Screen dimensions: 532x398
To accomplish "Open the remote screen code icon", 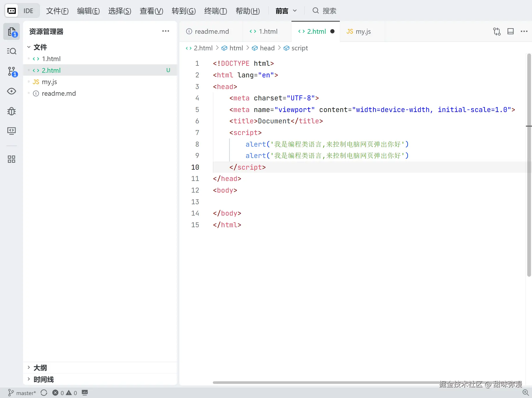I will (x=12, y=131).
